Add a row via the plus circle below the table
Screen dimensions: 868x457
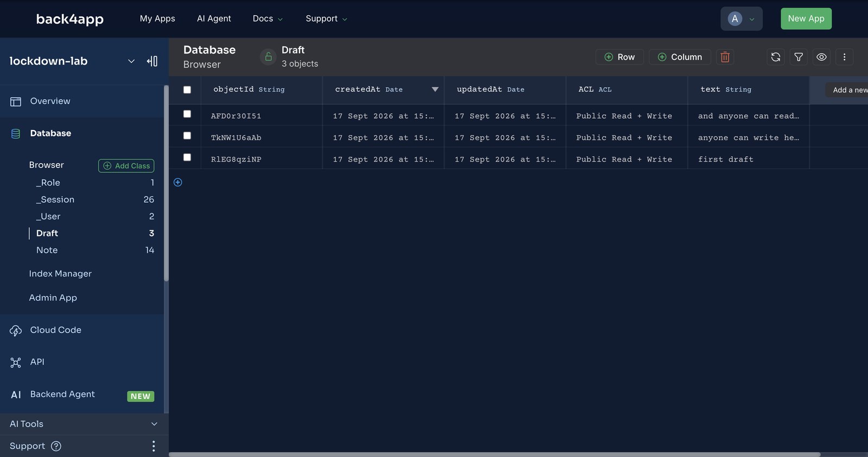click(178, 182)
